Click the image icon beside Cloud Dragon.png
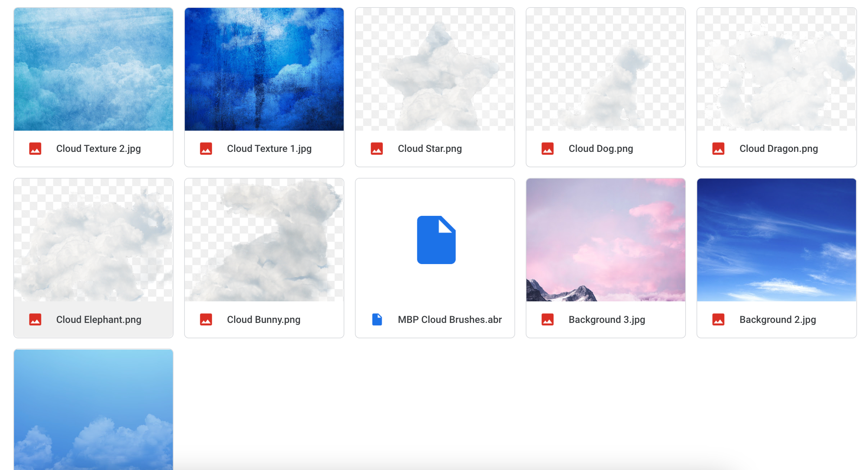The image size is (868, 470). click(719, 148)
